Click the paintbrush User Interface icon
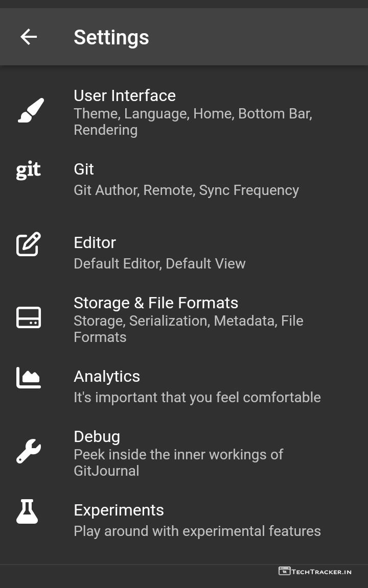Viewport: 368px width, 588px height. click(31, 110)
